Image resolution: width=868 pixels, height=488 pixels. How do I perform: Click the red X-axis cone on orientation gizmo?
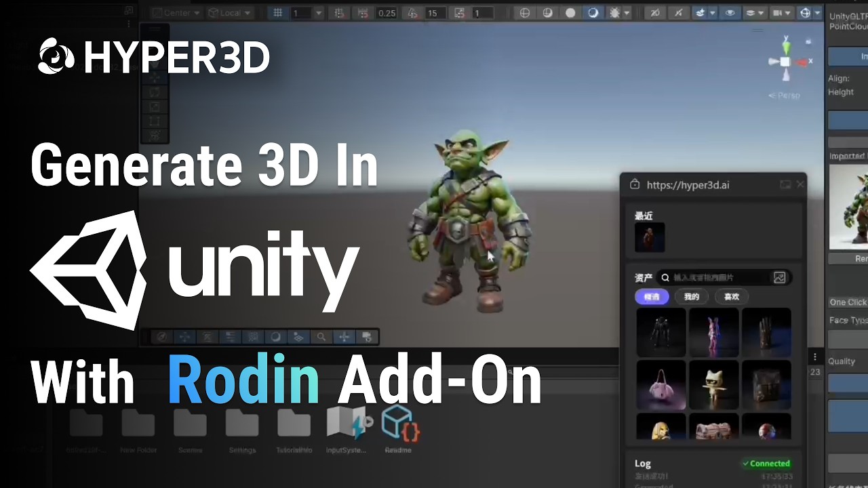tap(803, 62)
